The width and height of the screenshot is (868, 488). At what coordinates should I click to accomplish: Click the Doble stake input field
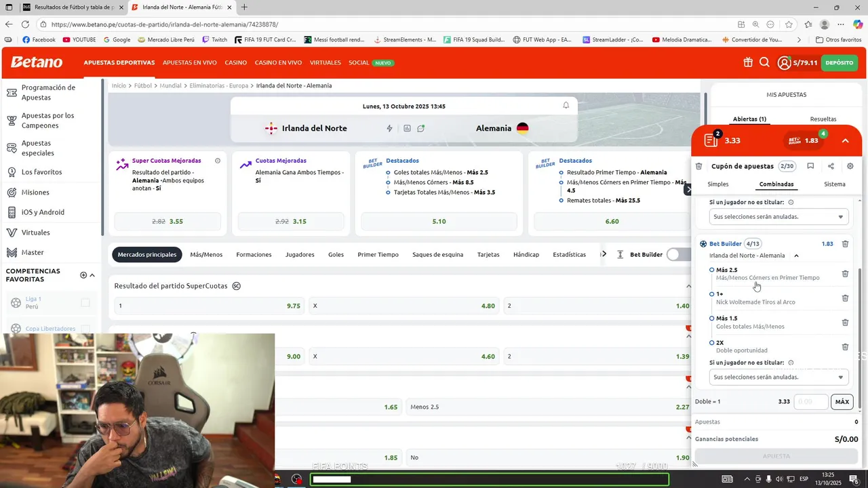click(811, 402)
